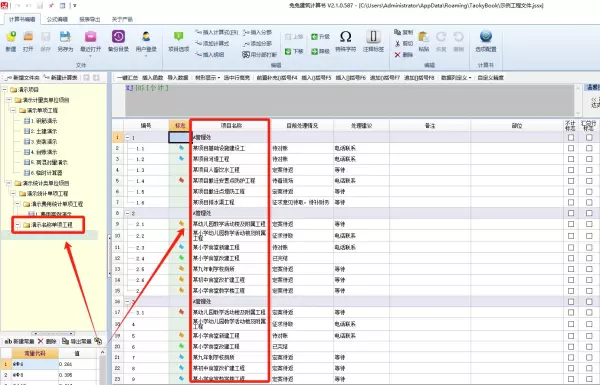This screenshot has width=600, height=385.
Task: Click the 打开 (Open) ribbon icon
Action: 28,37
